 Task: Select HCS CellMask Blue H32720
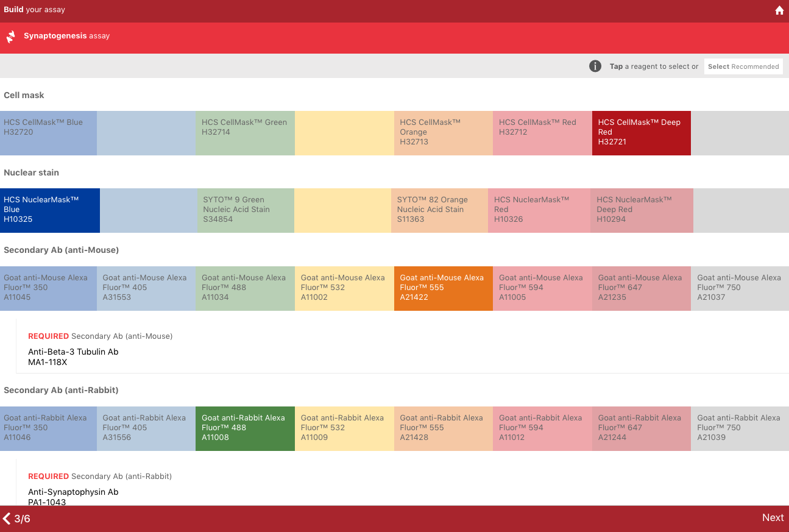click(x=48, y=133)
